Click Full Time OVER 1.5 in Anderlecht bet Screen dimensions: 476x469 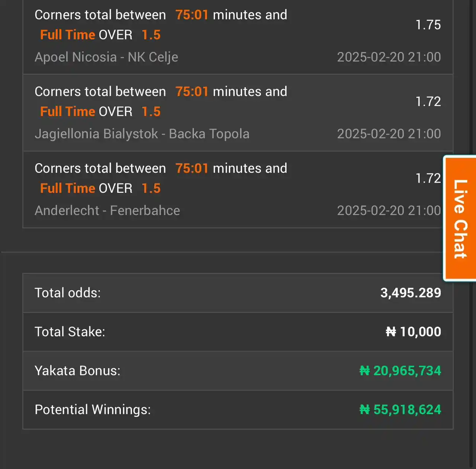[100, 188]
